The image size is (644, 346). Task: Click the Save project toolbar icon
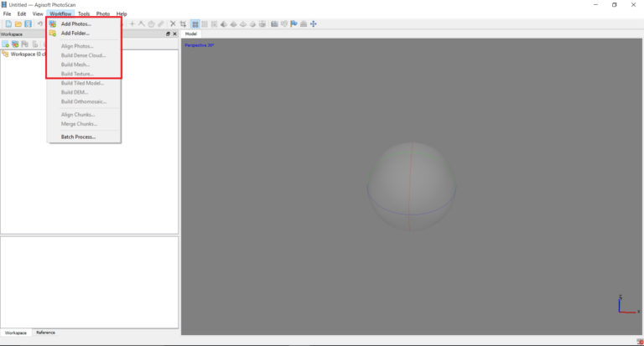[x=28, y=24]
